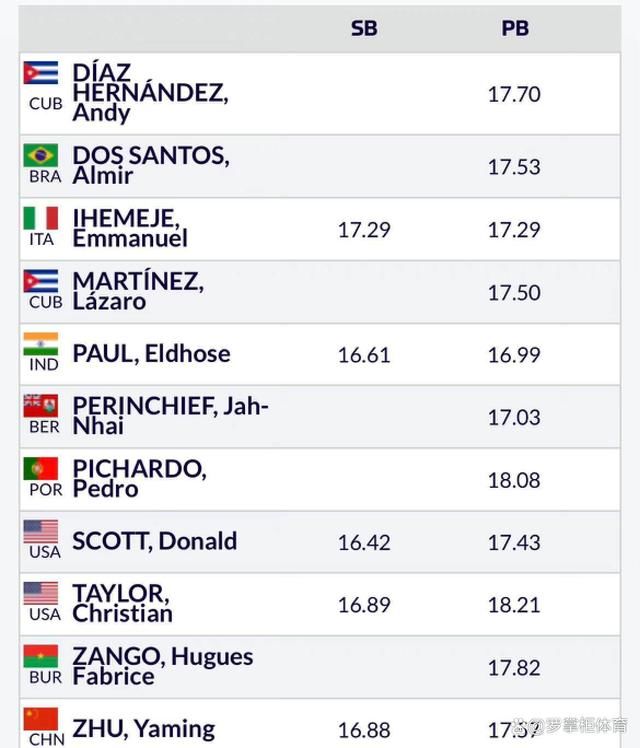Sort by SB column header
This screenshot has height=748, width=640.
pos(364,29)
